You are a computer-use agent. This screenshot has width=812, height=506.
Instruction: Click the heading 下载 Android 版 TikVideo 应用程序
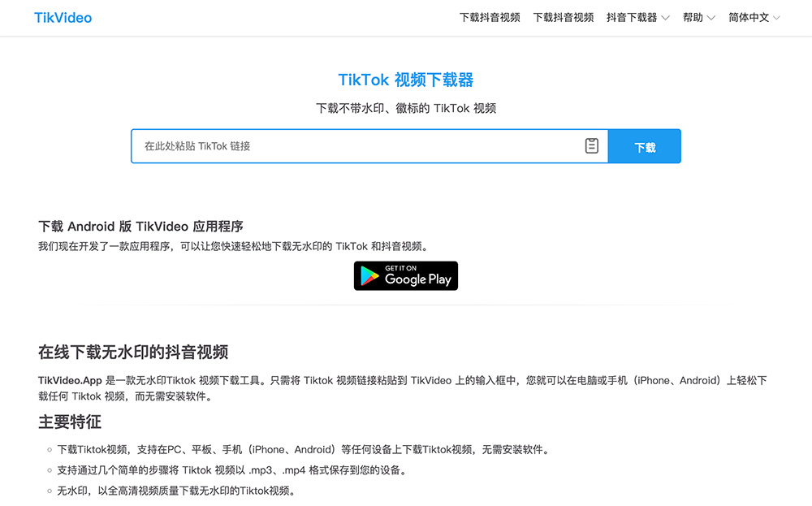pyautogui.click(x=140, y=227)
